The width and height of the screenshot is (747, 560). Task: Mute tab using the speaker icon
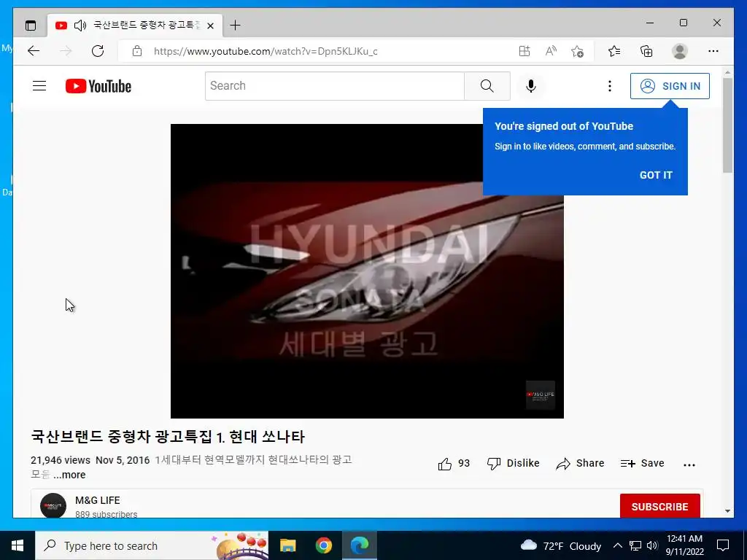(80, 26)
